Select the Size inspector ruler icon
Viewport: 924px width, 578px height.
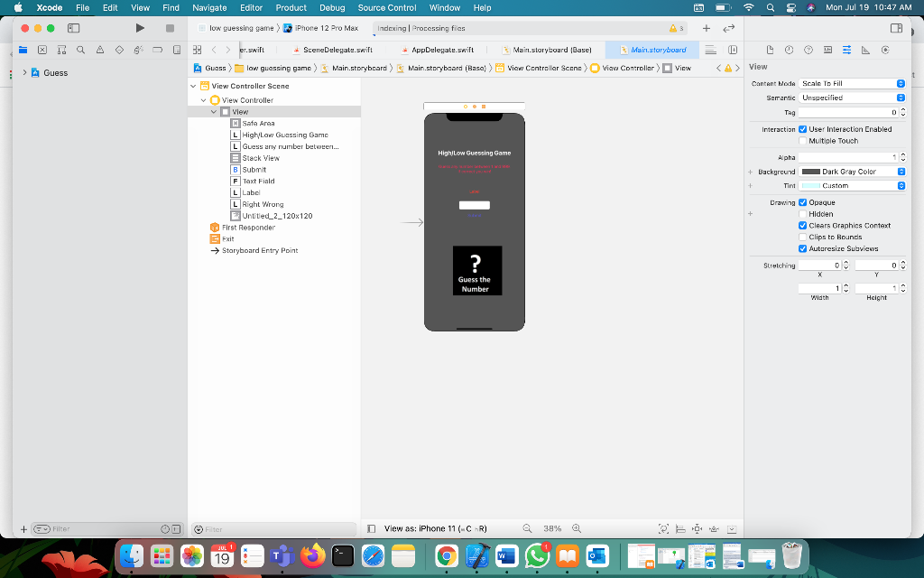pyautogui.click(x=866, y=50)
